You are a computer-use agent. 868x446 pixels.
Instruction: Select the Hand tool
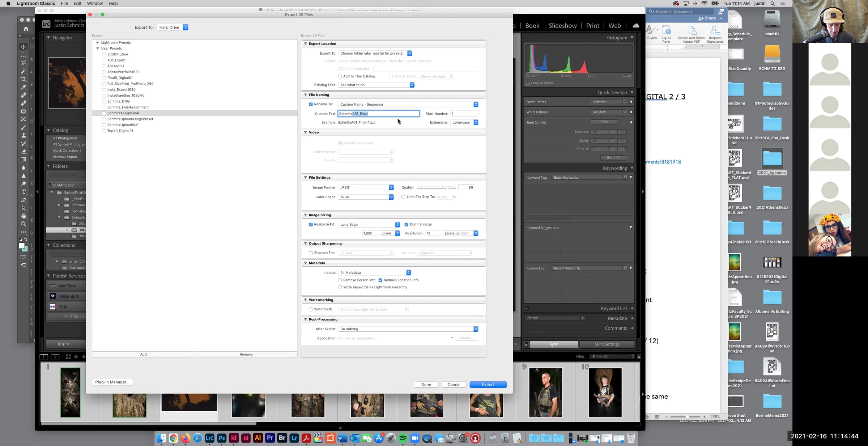(24, 216)
